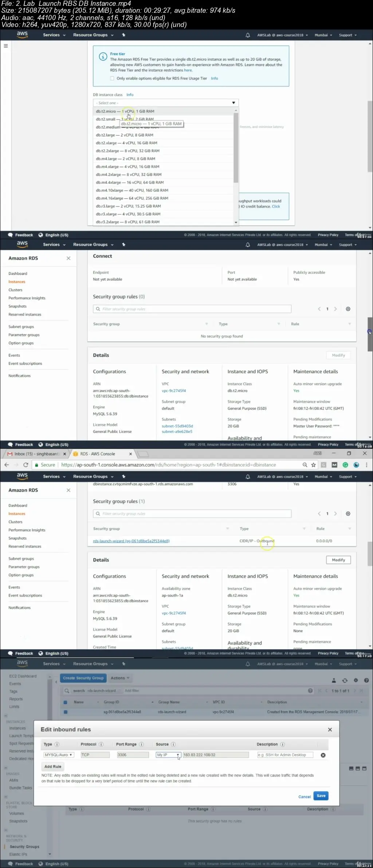The image size is (373, 868).
Task: Open Security Groups in EC2 sidebar
Action: click(24, 846)
